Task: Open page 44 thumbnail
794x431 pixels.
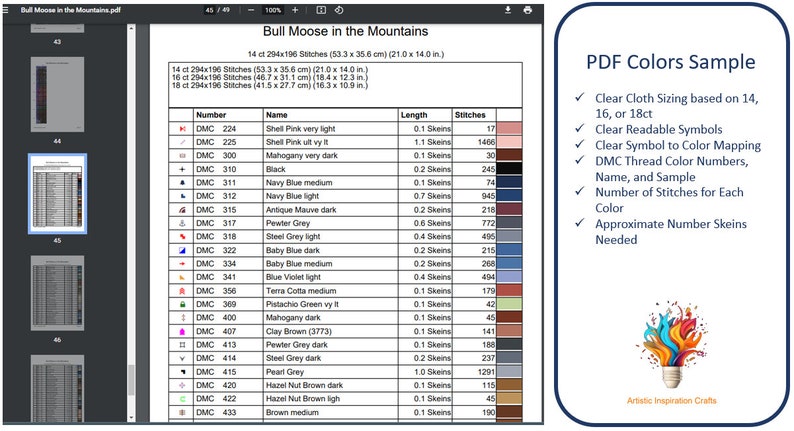Action: point(57,94)
